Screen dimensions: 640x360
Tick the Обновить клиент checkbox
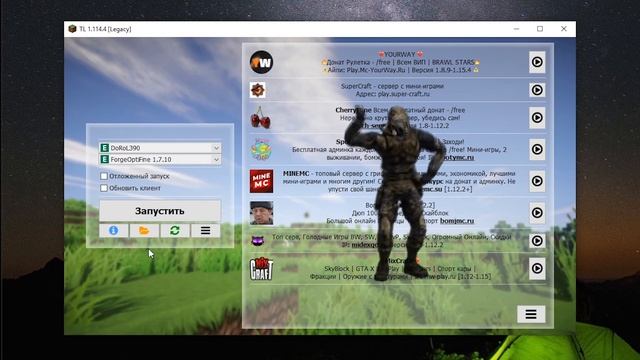[x=104, y=188]
